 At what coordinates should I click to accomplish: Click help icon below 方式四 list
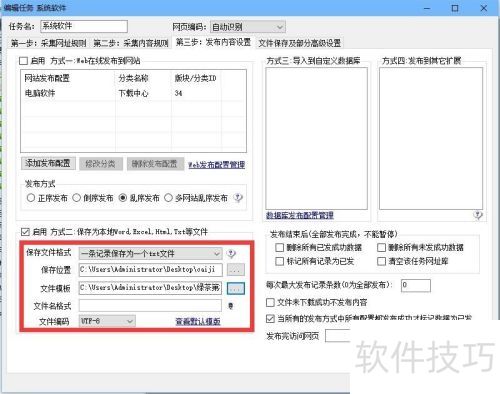478,215
